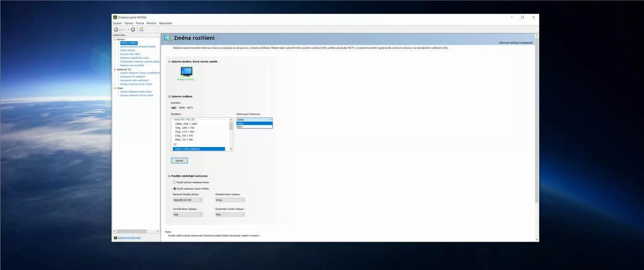The image size is (644, 270).
Task: Click Obnovit výchozí nastavení link
Action: point(516,43)
